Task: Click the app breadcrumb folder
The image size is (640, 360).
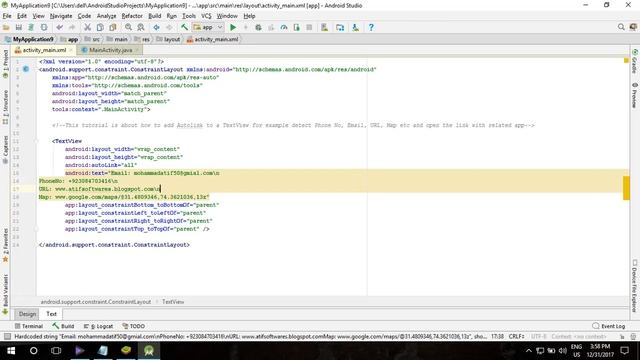Action: coord(69,39)
